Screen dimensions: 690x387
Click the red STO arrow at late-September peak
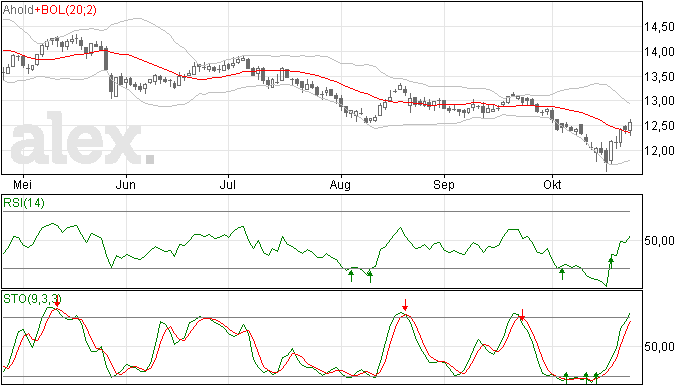522,314
